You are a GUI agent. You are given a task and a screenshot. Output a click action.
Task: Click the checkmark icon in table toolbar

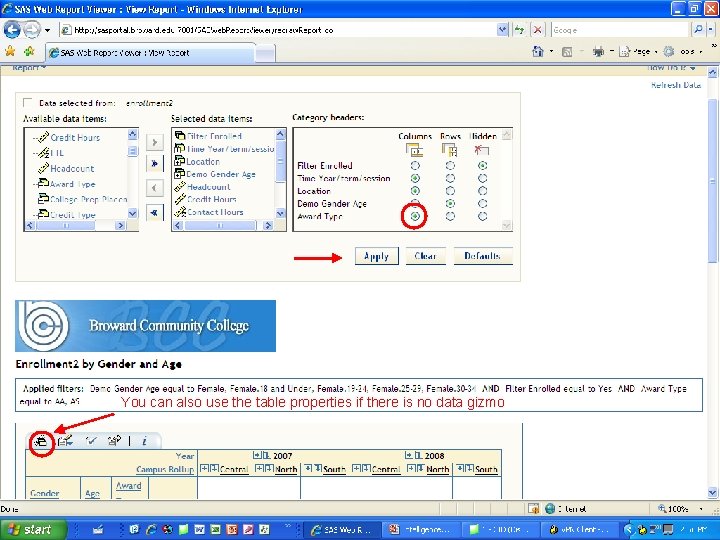coord(91,441)
